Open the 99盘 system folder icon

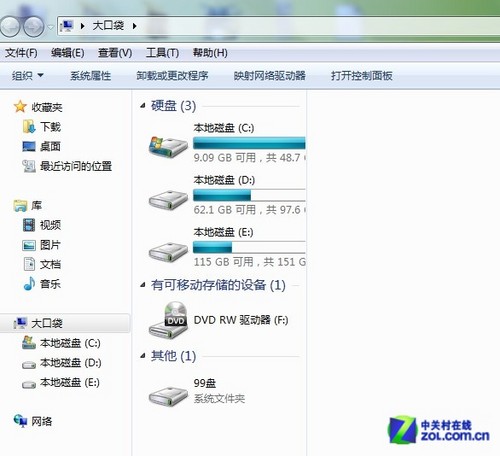(168, 395)
